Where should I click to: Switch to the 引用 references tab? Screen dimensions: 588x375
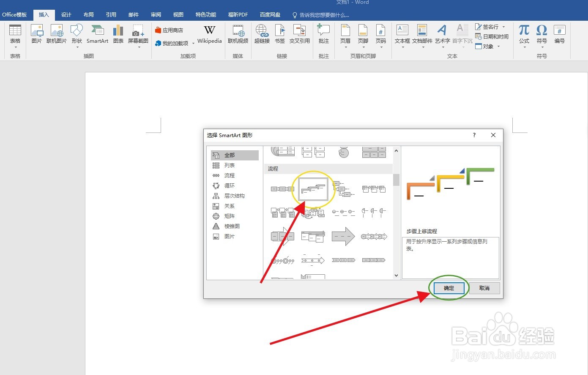pos(111,15)
